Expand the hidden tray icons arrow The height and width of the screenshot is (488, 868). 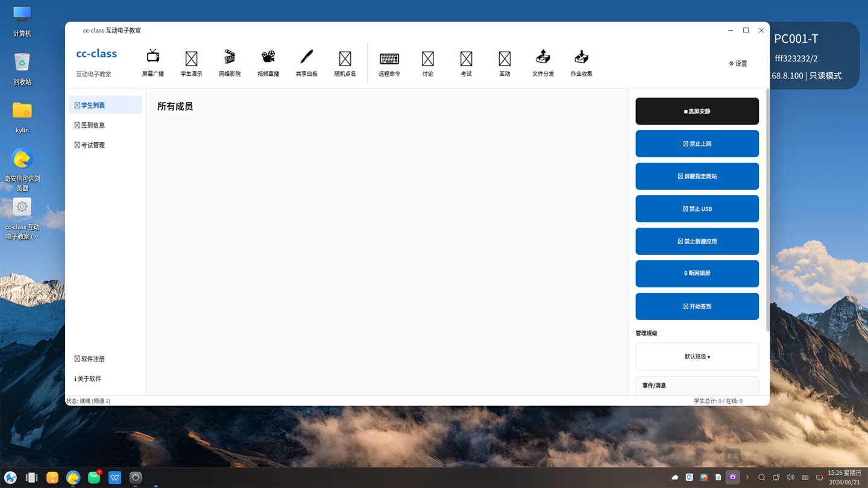[x=747, y=477]
